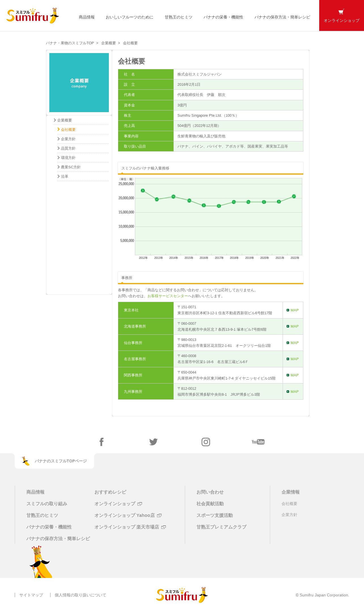Open the Twitter icon link

tap(153, 442)
